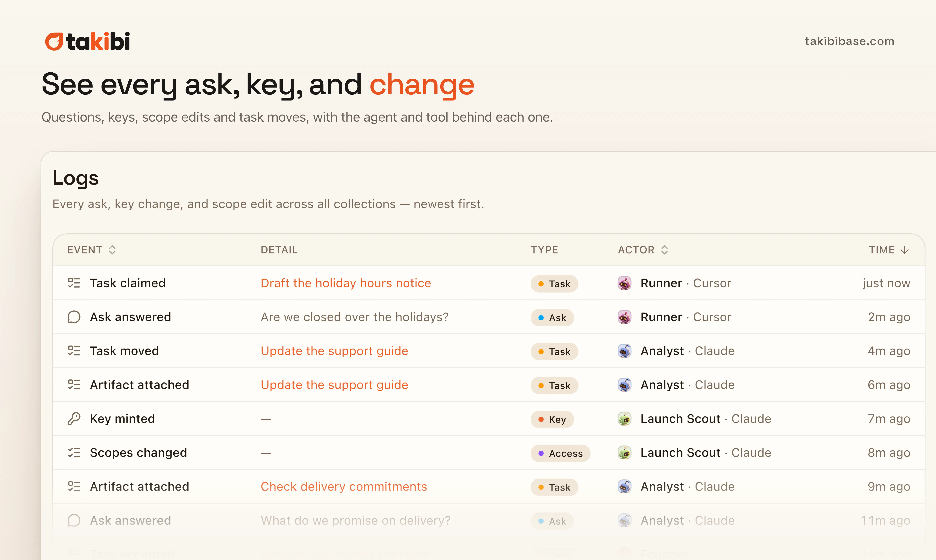Screen dimensions: 936x560
Task: Click the takibi logo
Action: click(x=88, y=41)
